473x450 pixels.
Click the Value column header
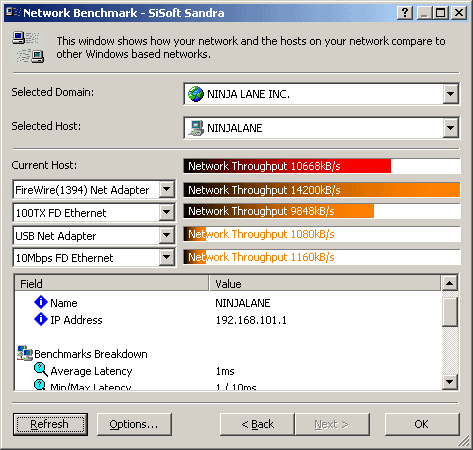click(x=325, y=283)
